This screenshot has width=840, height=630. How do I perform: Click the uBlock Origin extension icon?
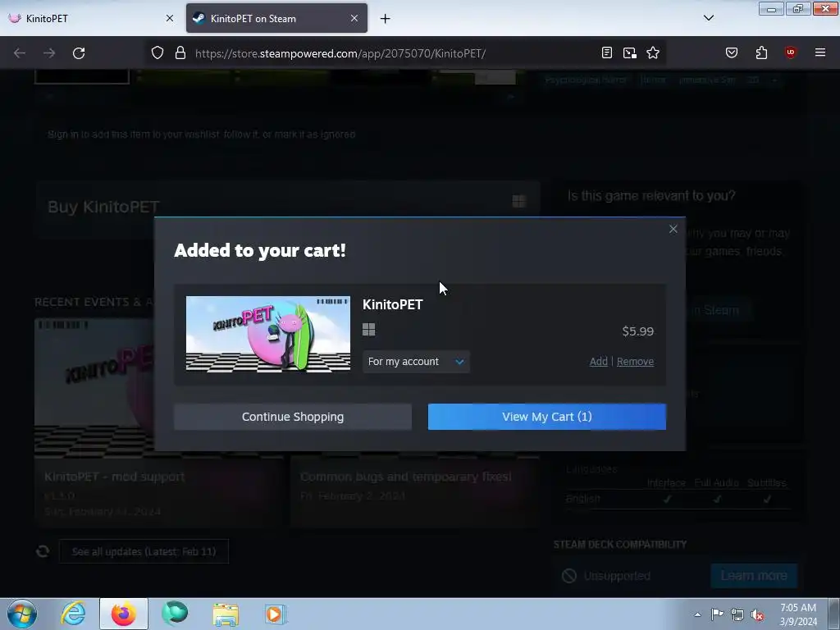click(x=790, y=52)
